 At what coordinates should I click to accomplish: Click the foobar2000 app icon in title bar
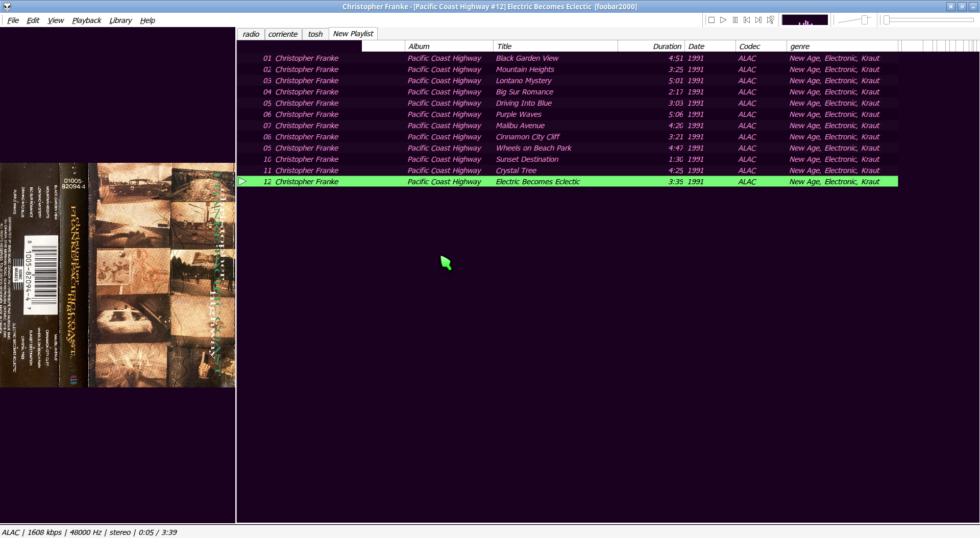pyautogui.click(x=7, y=7)
